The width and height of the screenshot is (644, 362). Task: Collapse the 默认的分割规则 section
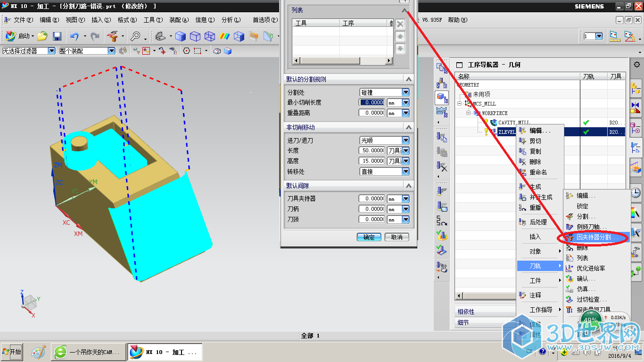pos(408,79)
